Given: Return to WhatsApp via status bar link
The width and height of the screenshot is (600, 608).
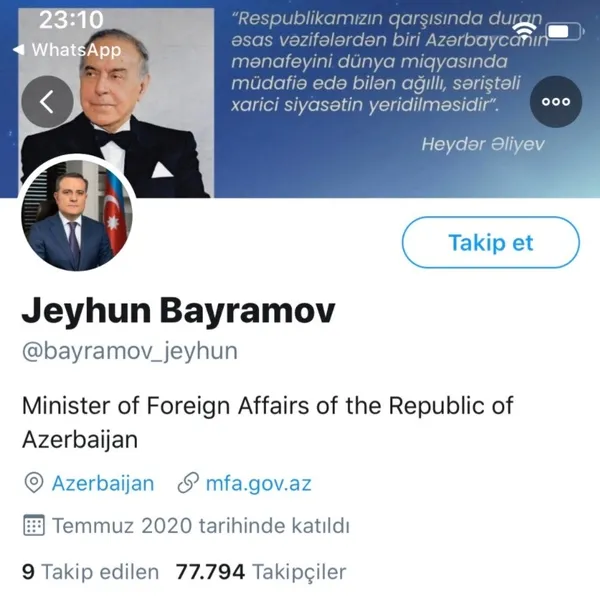Looking at the screenshot, I should (x=67, y=50).
